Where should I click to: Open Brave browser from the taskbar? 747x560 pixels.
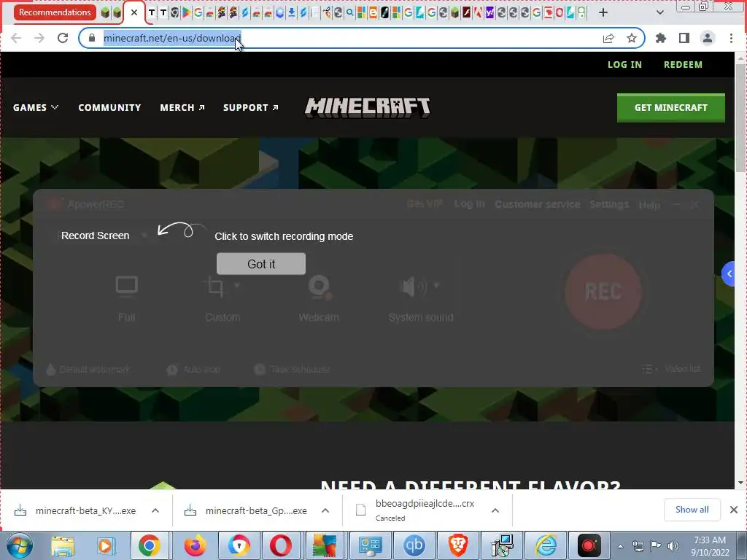[x=458, y=545]
